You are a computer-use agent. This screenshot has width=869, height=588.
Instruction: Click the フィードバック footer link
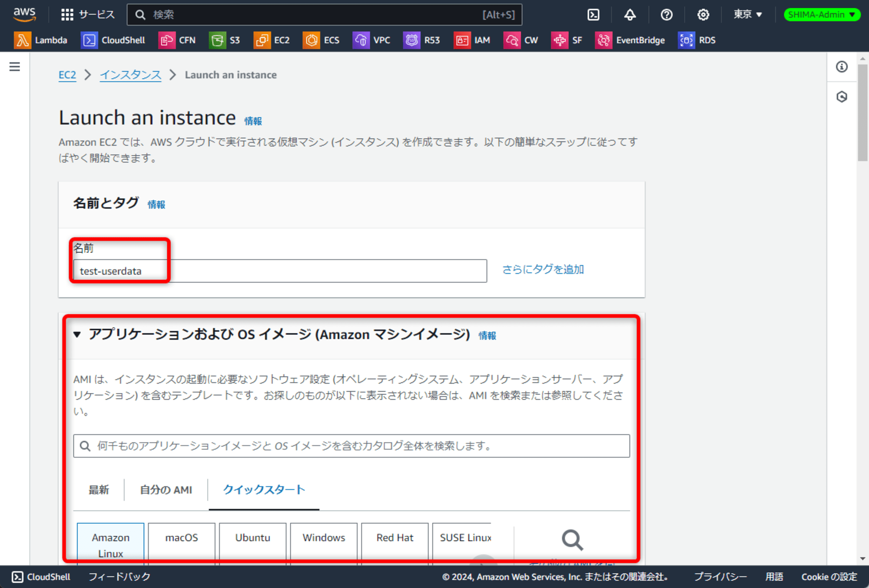[119, 577]
